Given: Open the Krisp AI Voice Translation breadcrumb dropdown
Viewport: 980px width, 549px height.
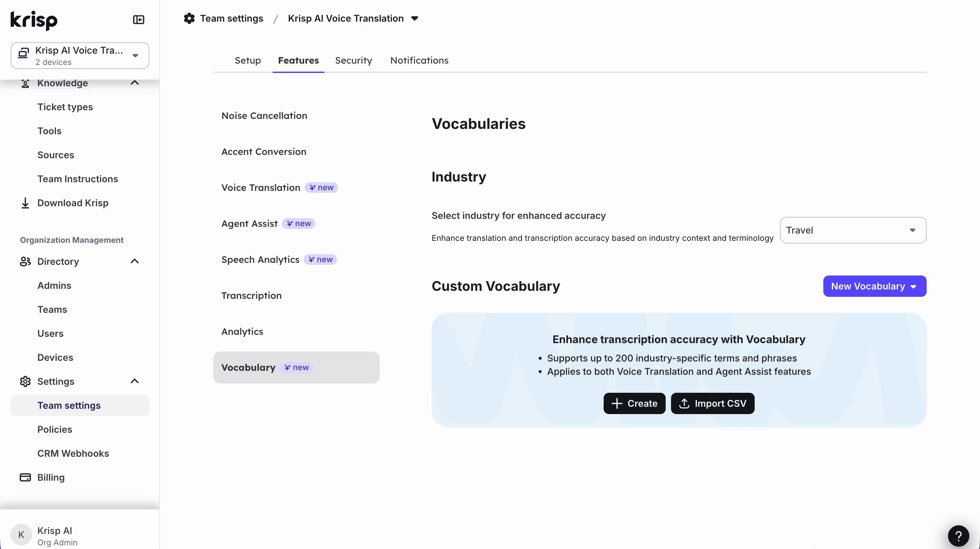Looking at the screenshot, I should click(x=415, y=18).
